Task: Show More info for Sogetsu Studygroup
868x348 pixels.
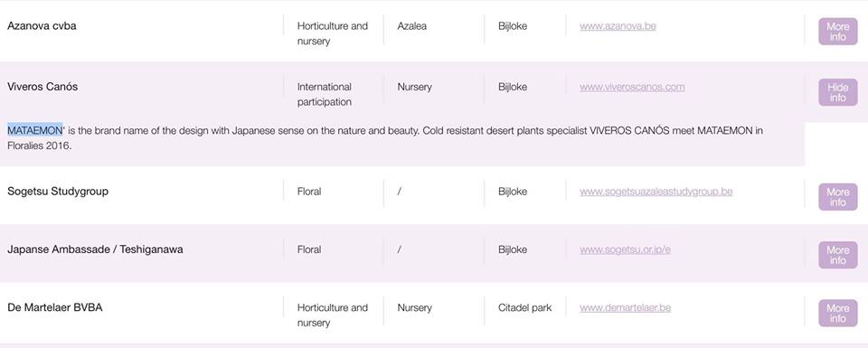Action: coord(837,197)
